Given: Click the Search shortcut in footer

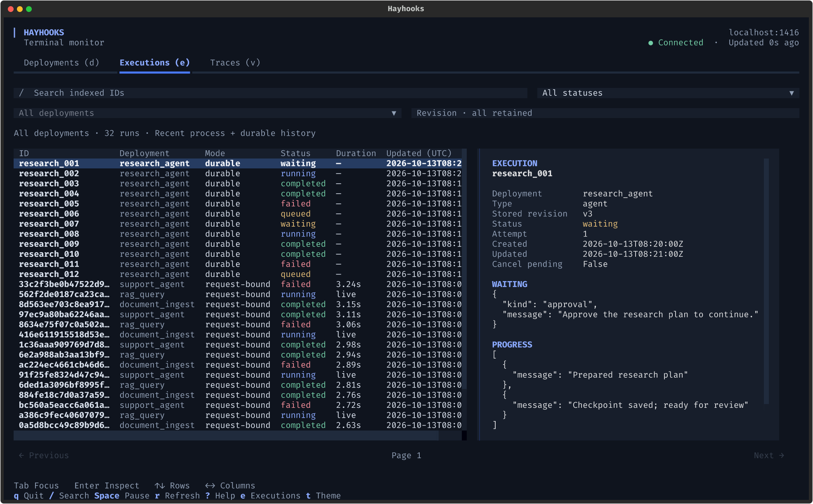Looking at the screenshot, I should [69, 496].
